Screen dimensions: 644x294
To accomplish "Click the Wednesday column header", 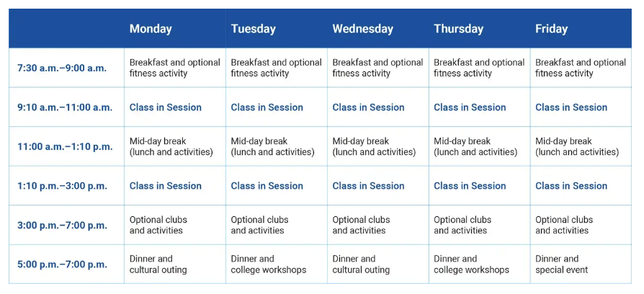I will pyautogui.click(x=362, y=29).
